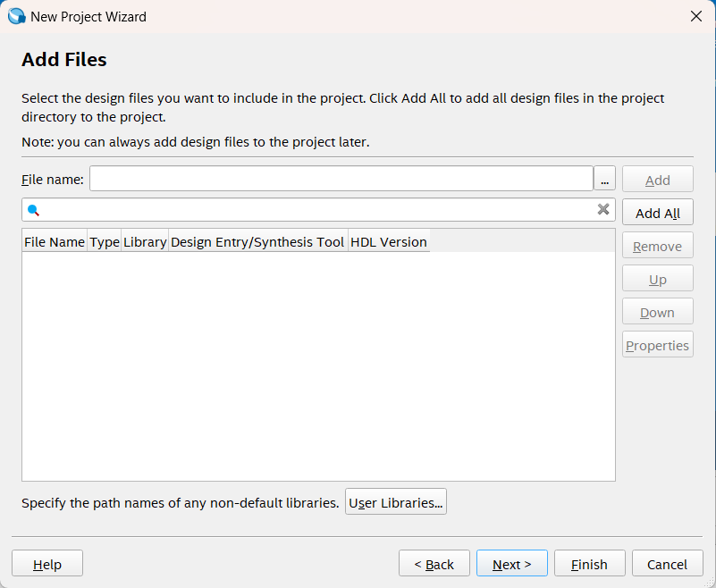The width and height of the screenshot is (716, 588).
Task: Click the Quartus logo in the title bar
Action: click(13, 15)
